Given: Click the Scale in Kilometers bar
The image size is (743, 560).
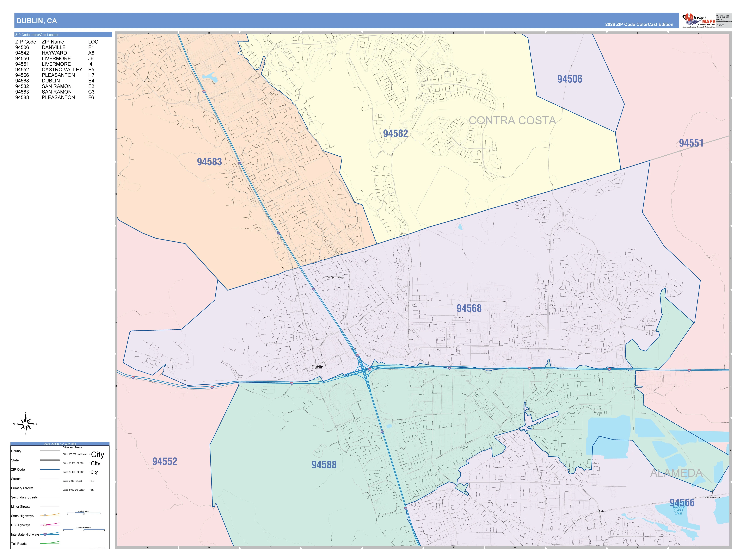Looking at the screenshot, I should click(x=84, y=529).
